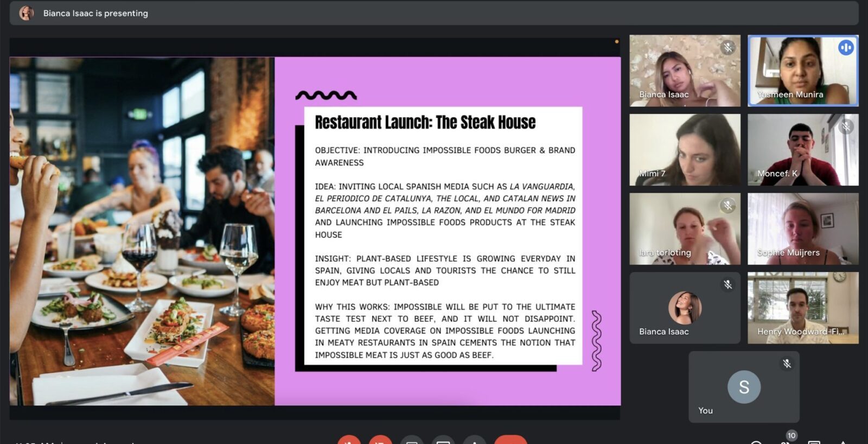Click the "Yasmeen Munira" name label
Viewport: 868px width, 444px height.
point(790,94)
